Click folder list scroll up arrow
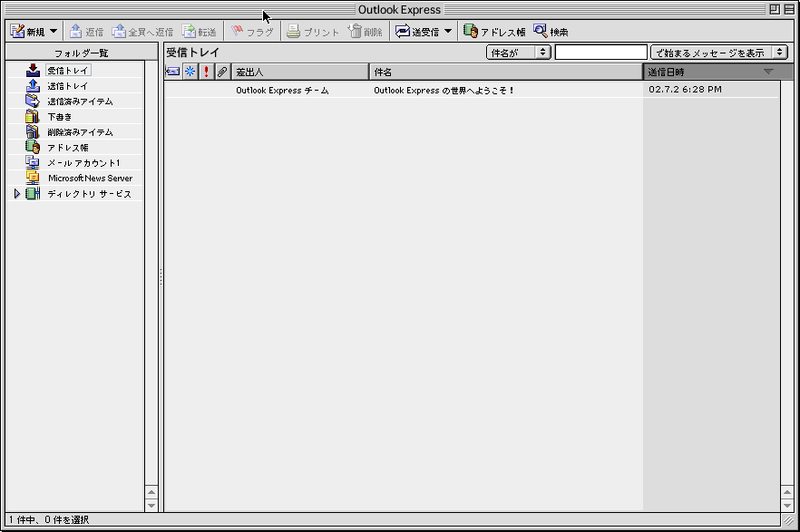The height and width of the screenshot is (532, 800). [151, 493]
